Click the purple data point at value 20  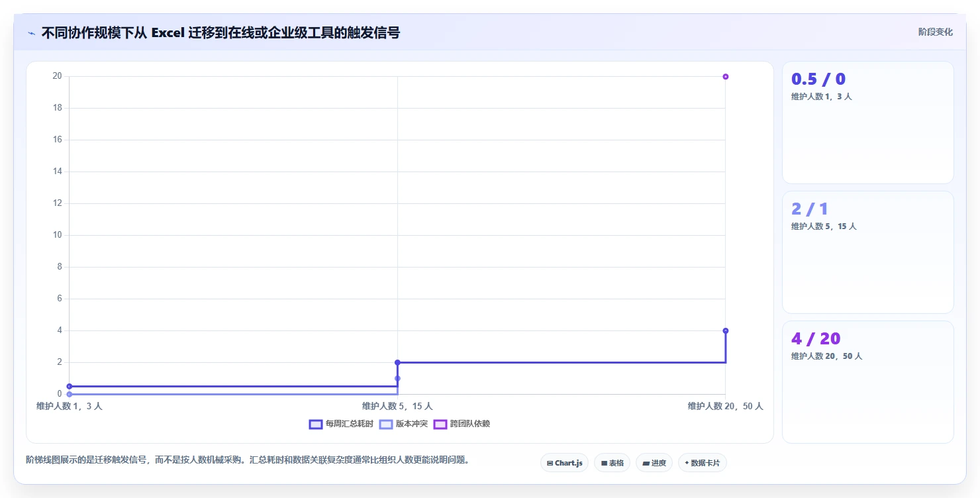pyautogui.click(x=726, y=77)
